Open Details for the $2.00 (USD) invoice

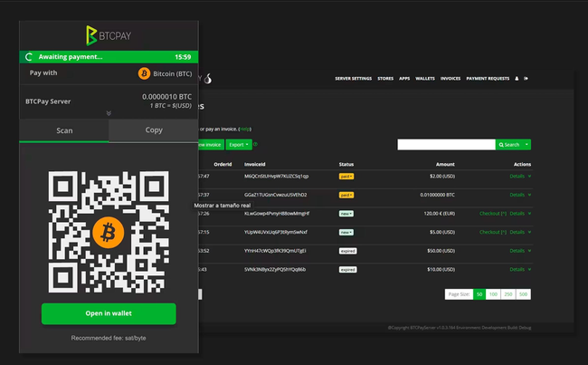click(517, 176)
